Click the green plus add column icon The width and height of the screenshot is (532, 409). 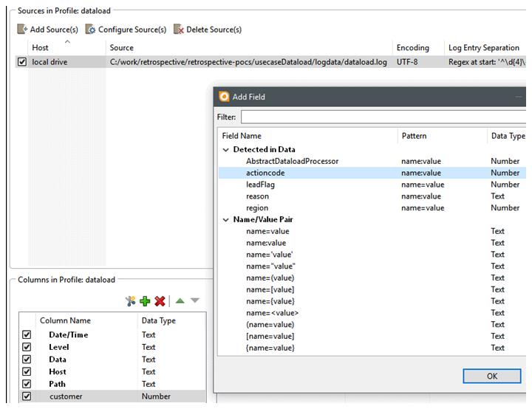(x=145, y=300)
